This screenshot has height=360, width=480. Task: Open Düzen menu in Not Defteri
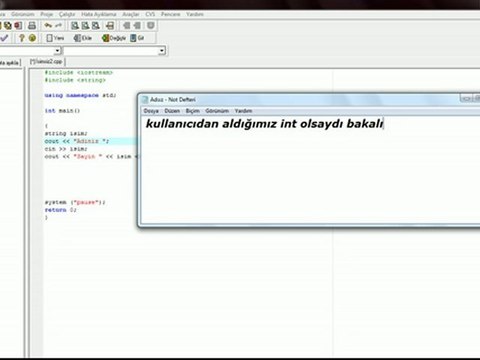172,111
